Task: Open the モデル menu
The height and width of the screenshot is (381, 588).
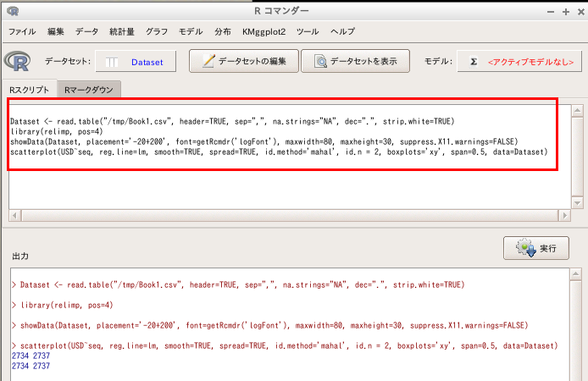Action: click(x=191, y=32)
